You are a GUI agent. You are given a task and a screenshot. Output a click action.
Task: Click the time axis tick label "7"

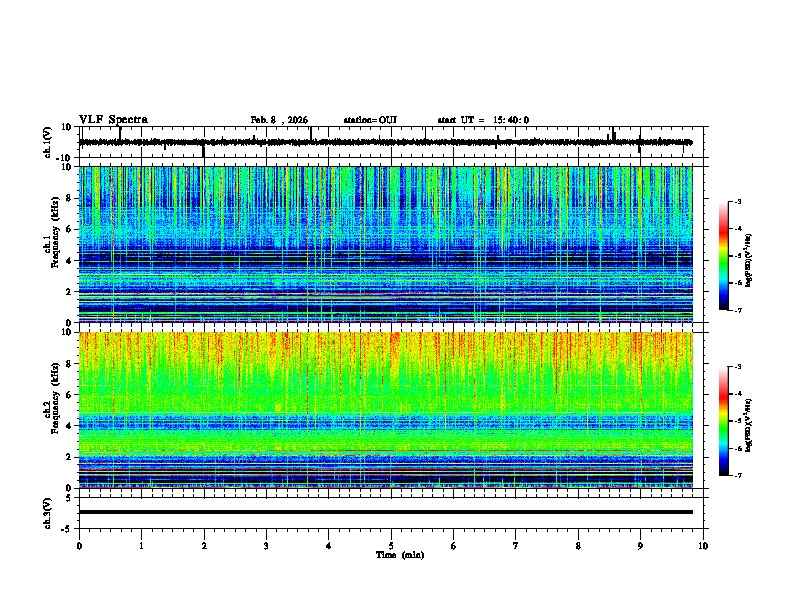516,546
